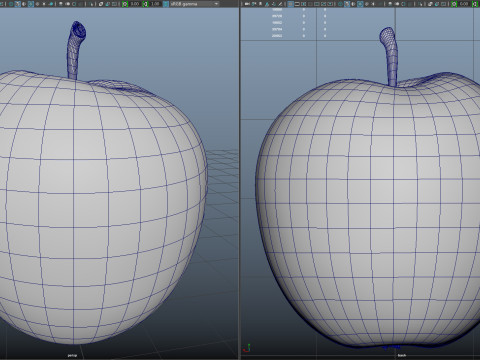This screenshot has width=480, height=360.
Task: Toggle Use All Lights in front panel
Action: pyautogui.click(x=373, y=4)
